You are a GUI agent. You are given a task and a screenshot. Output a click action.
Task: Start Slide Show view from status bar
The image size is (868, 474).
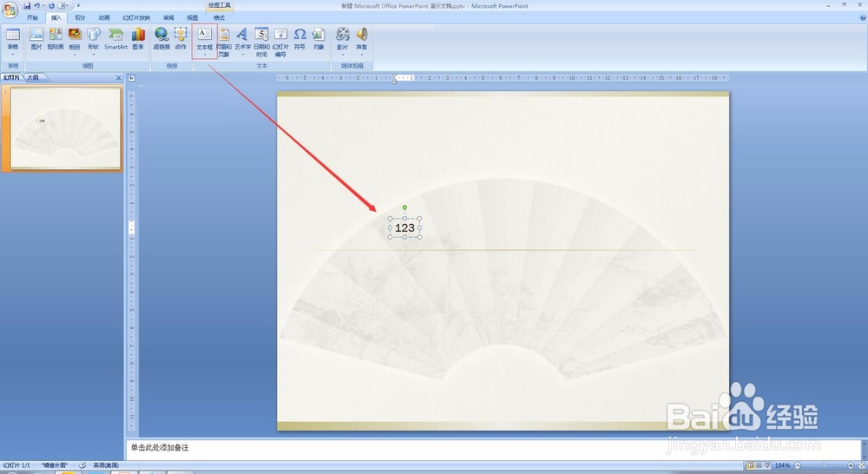766,465
